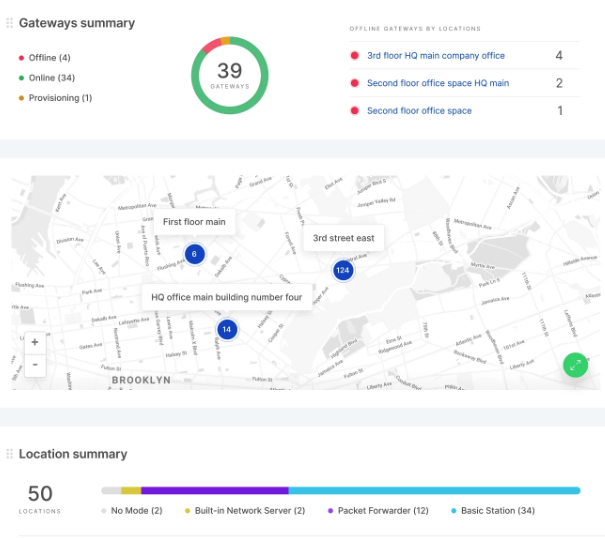Click the blue Basic Station bar segment
605x538 pixels.
[434, 491]
